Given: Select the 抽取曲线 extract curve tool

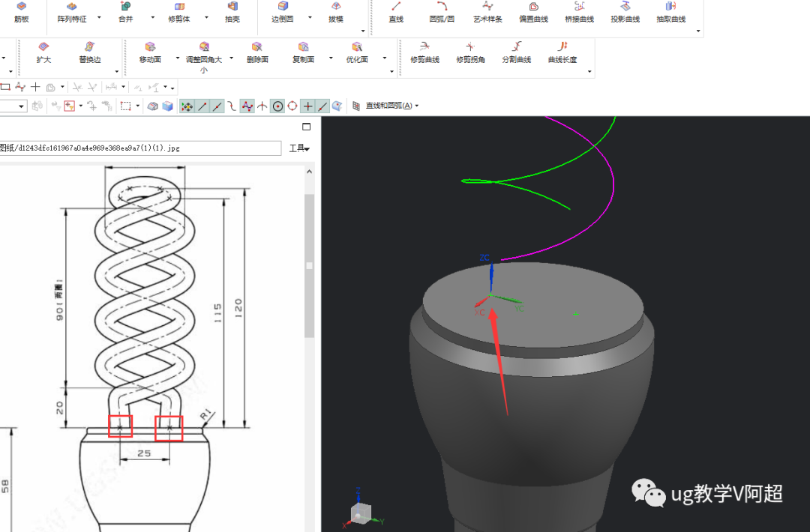Looking at the screenshot, I should pos(671,13).
